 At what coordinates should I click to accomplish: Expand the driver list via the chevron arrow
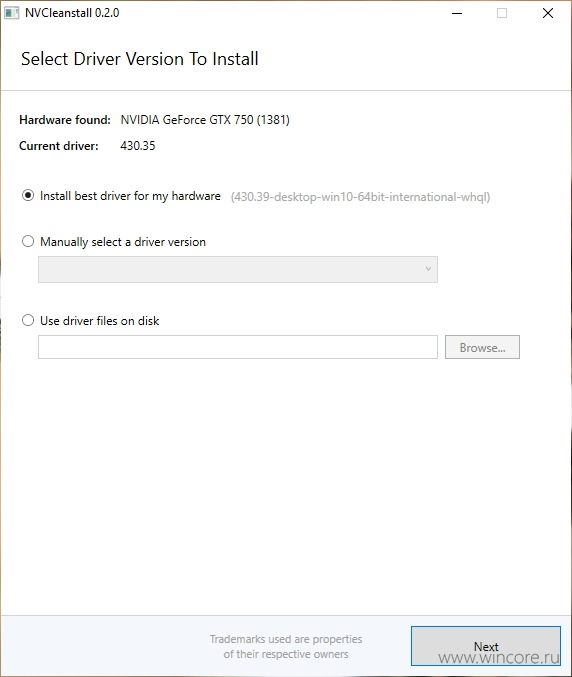428,269
